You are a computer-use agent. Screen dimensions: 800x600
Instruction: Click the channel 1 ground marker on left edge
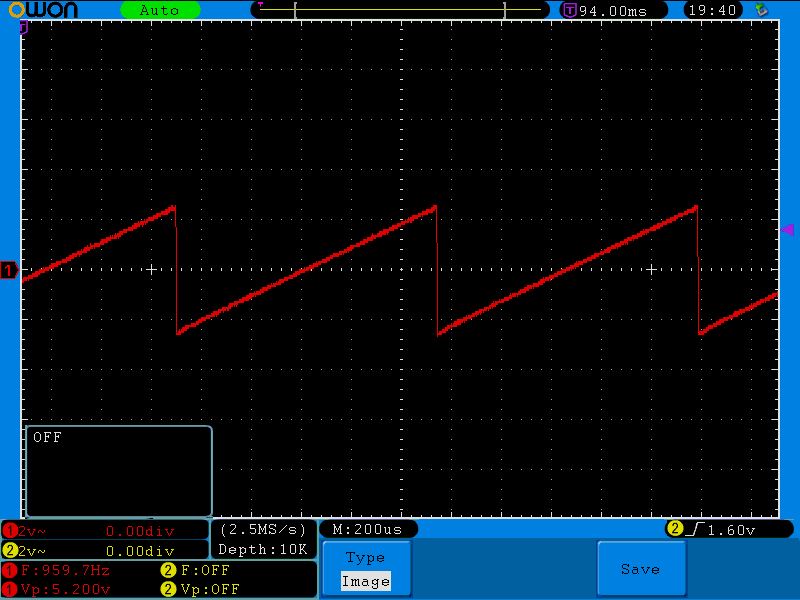pyautogui.click(x=9, y=270)
